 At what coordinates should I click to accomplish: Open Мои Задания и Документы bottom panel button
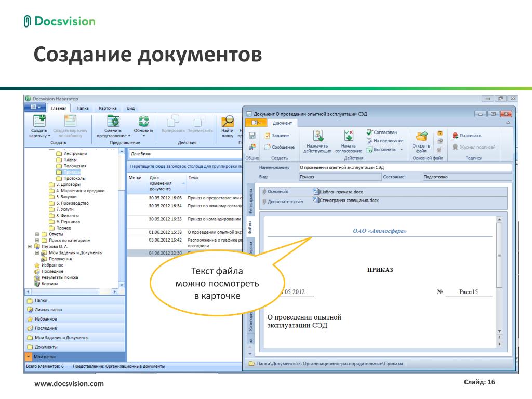75,338
